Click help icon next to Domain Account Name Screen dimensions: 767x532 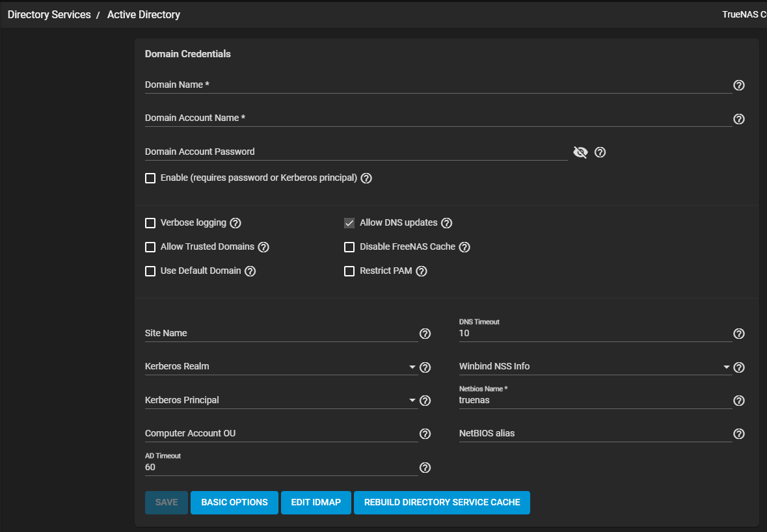738,119
